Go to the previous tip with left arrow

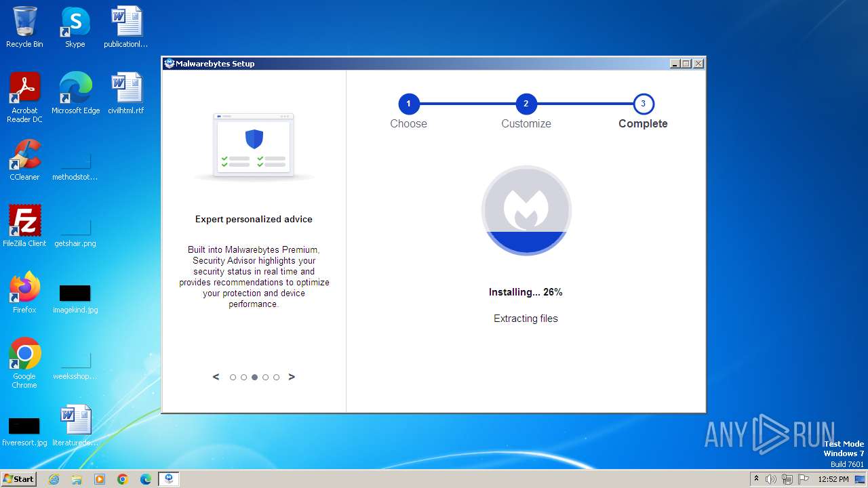point(216,377)
